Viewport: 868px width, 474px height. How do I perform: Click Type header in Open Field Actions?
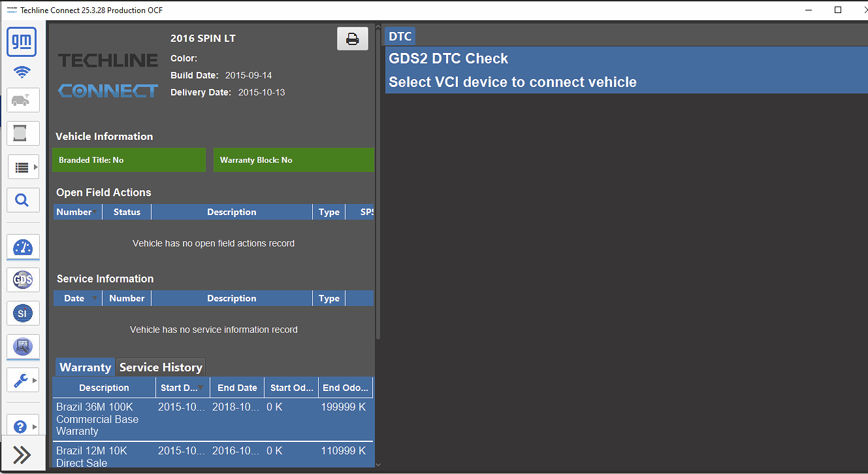pos(329,212)
